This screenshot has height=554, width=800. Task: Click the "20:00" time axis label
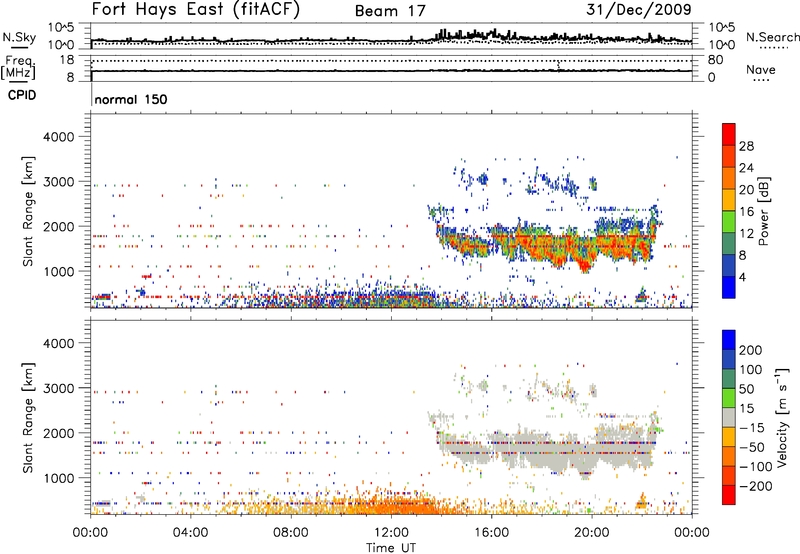(591, 533)
